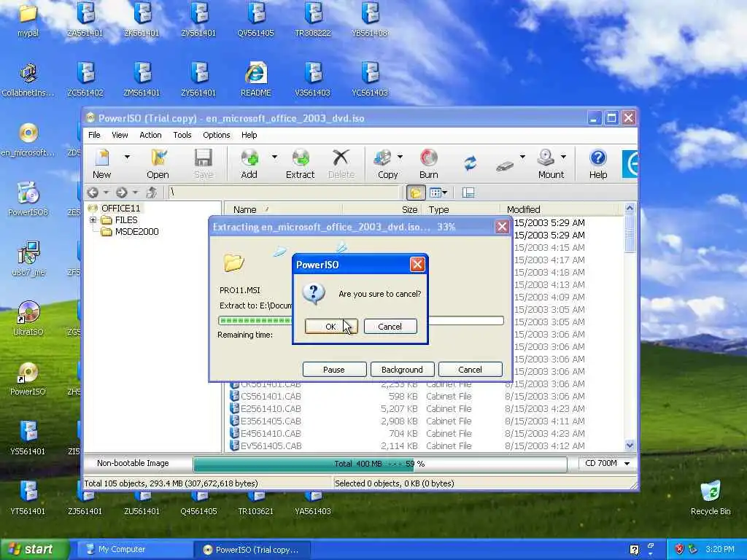
Task: Click the Forward navigation arrow
Action: point(122,192)
